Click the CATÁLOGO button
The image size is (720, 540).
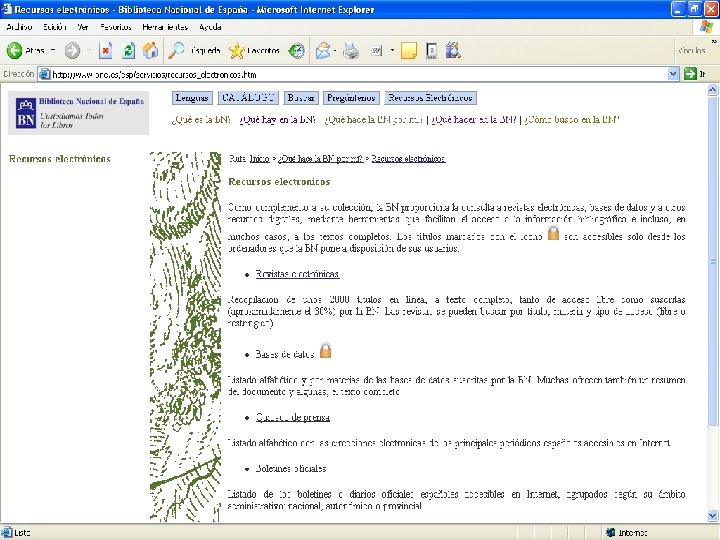click(248, 98)
